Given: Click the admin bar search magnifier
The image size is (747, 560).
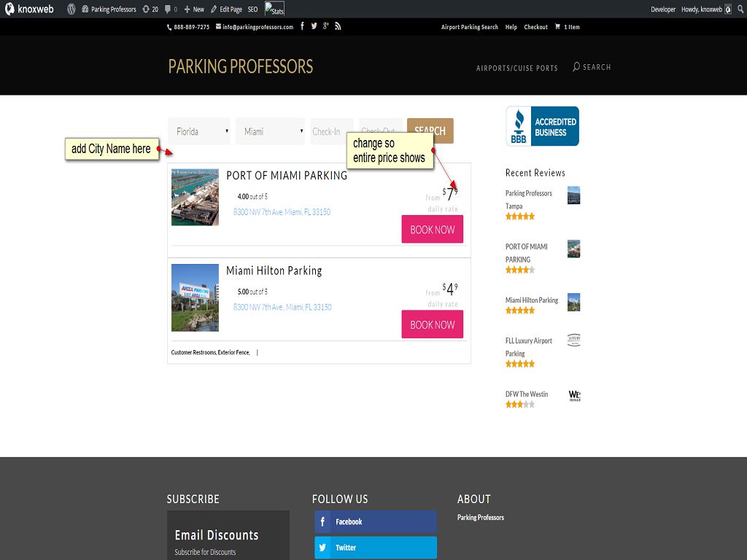Looking at the screenshot, I should pos(740,9).
